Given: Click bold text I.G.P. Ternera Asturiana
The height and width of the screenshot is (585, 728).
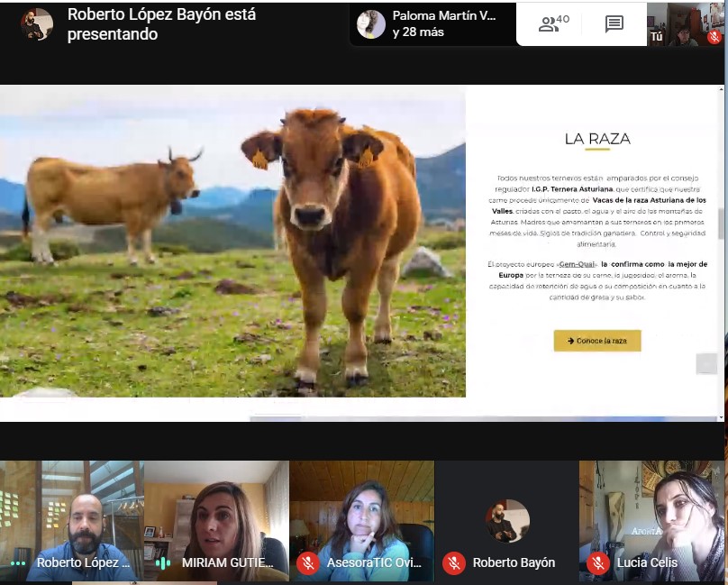Looking at the screenshot, I should tap(572, 189).
